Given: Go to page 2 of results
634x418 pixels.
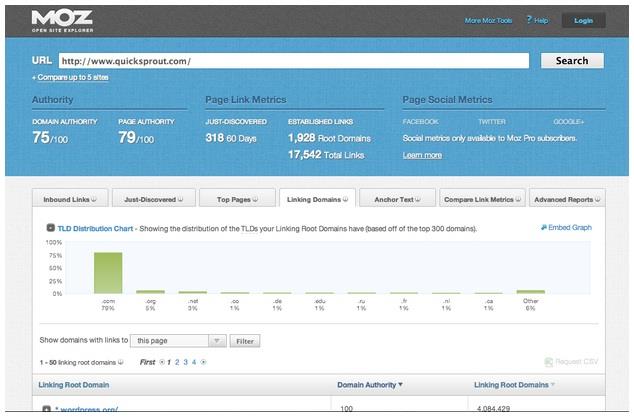Looking at the screenshot, I should (x=177, y=362).
